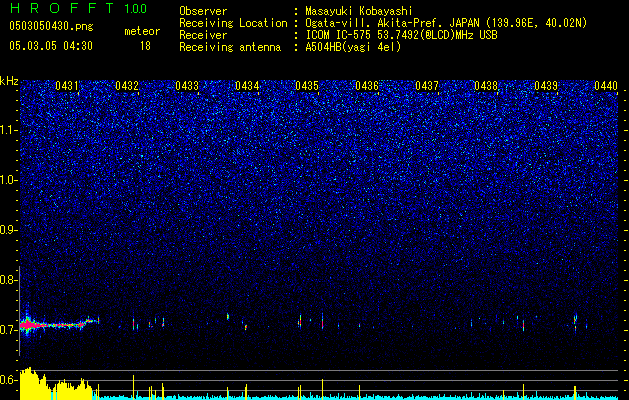This screenshot has width=629, height=400.
Task: Click the 0435 time marker
Action: tap(307, 86)
